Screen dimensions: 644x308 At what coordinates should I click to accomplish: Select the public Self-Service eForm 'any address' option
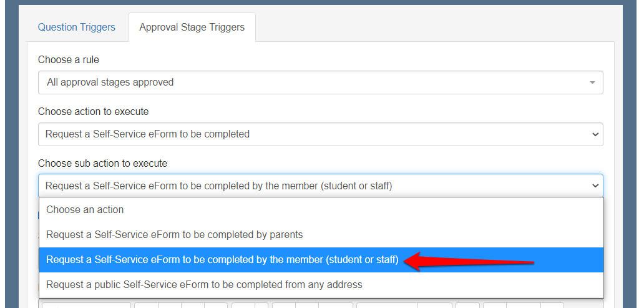coord(204,285)
